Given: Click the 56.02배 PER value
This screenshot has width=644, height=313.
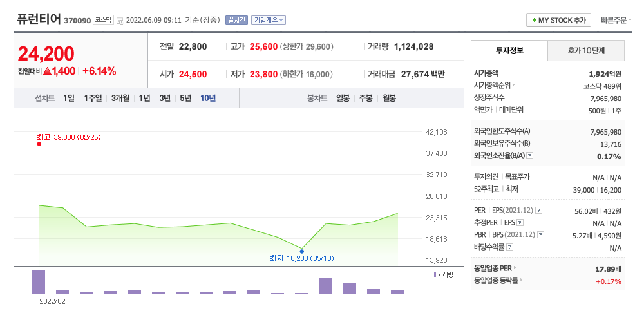Looking at the screenshot, I should coord(586,211).
